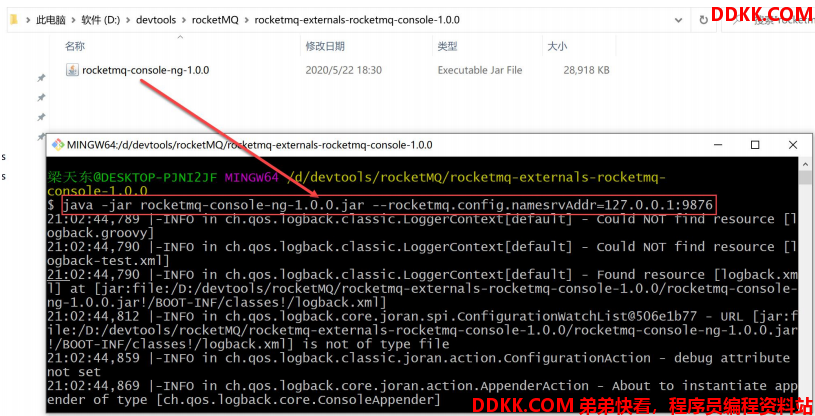Sort files by 名称 column
The height and width of the screenshot is (416, 815).
75,46
